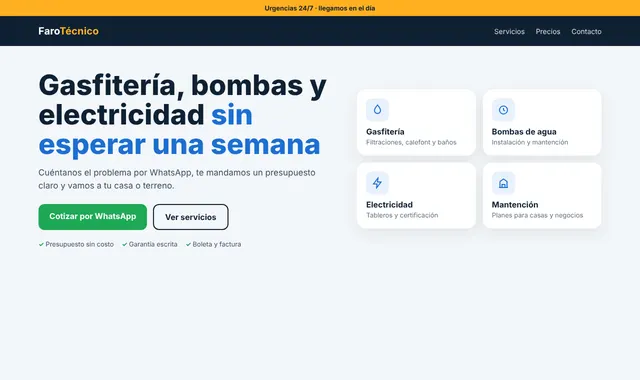Click the Cotizar por WhatsApp button
Viewport: 640px width, 380px height.
[93, 217]
